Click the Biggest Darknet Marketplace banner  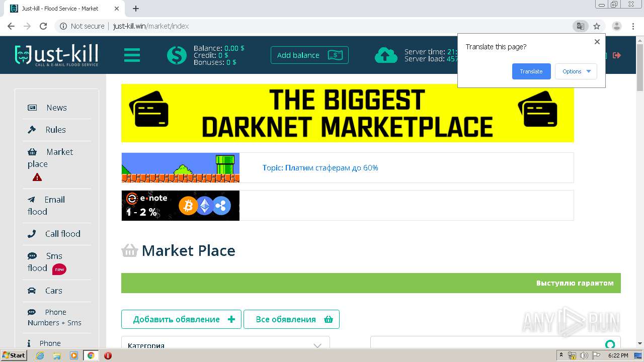347,113
